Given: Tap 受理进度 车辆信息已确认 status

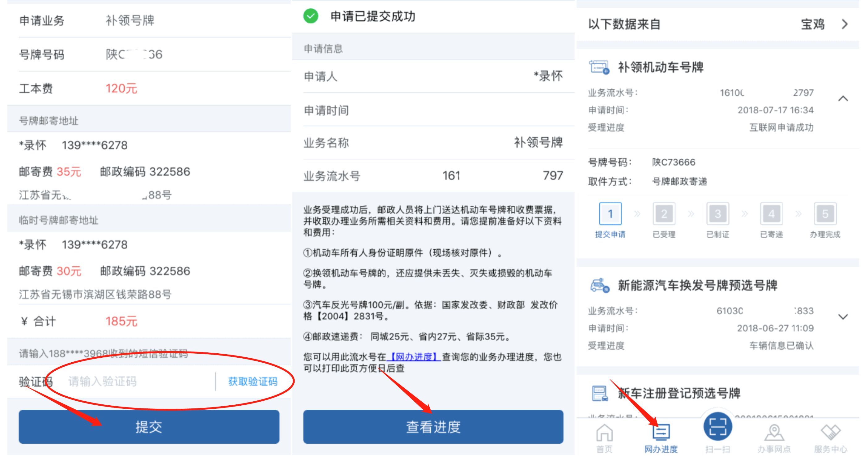Looking at the screenshot, I should (x=700, y=346).
